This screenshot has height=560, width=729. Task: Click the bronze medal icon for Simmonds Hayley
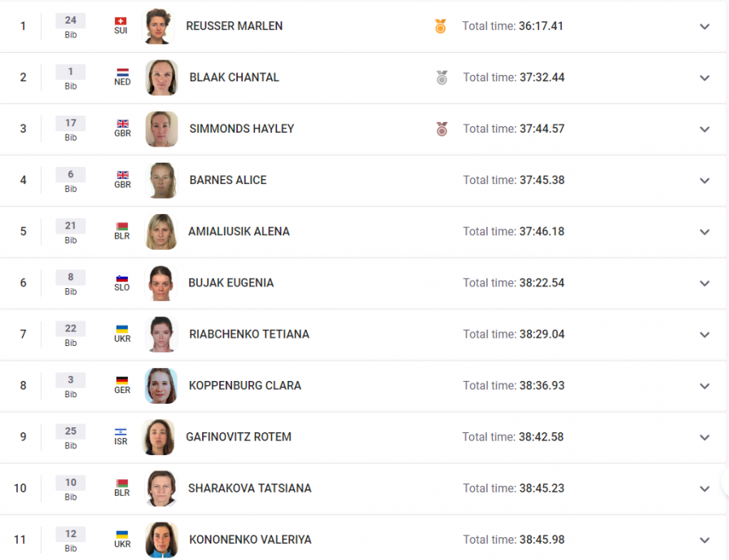pos(441,129)
